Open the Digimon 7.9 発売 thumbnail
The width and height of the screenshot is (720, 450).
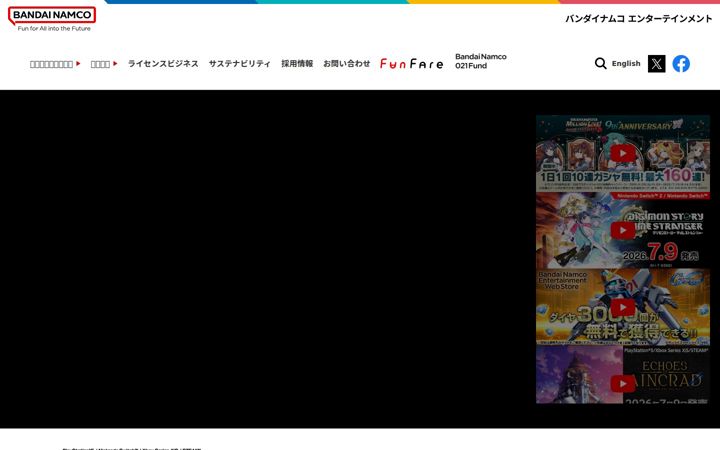pos(623,230)
